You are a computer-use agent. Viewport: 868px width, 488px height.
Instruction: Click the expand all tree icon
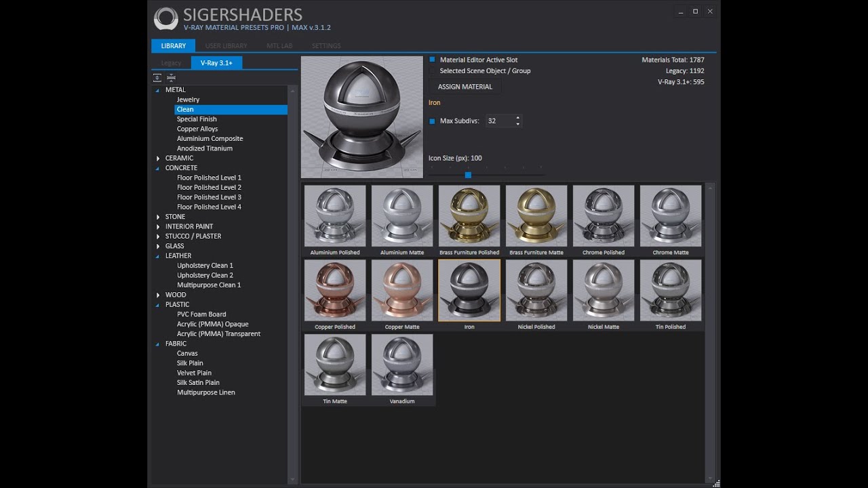[x=157, y=77]
